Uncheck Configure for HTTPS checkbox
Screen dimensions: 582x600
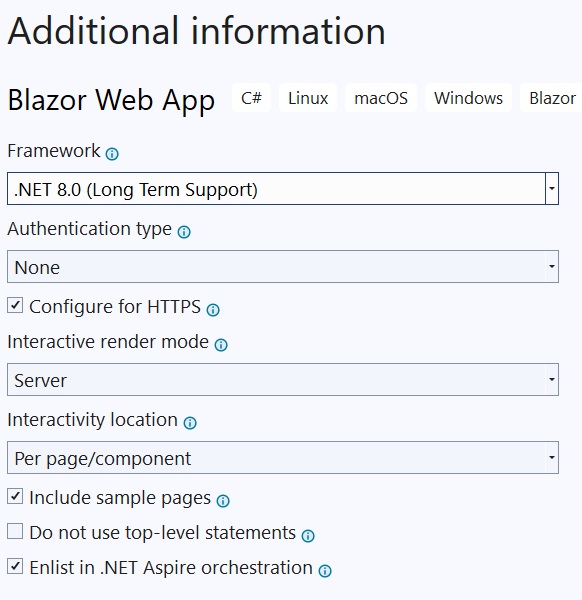coord(15,305)
